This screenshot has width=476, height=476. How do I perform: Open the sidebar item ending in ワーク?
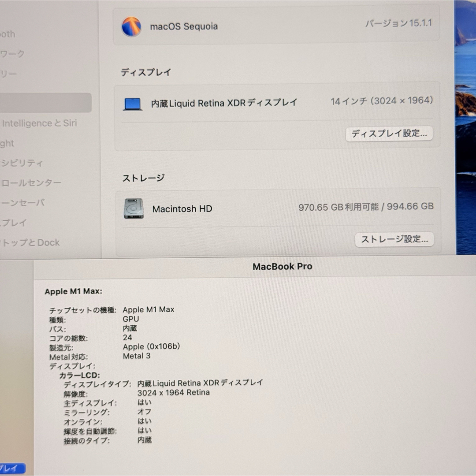point(12,54)
